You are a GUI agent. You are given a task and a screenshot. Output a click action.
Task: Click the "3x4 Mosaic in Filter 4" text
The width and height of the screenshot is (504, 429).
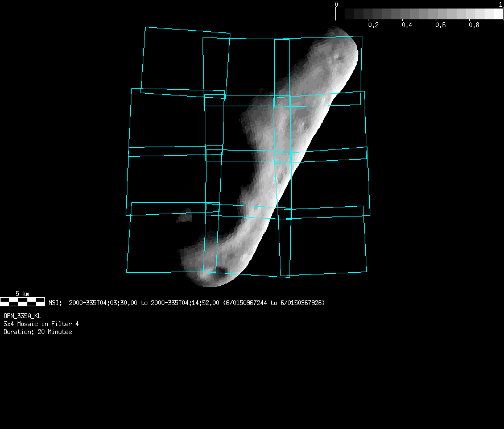tap(41, 324)
